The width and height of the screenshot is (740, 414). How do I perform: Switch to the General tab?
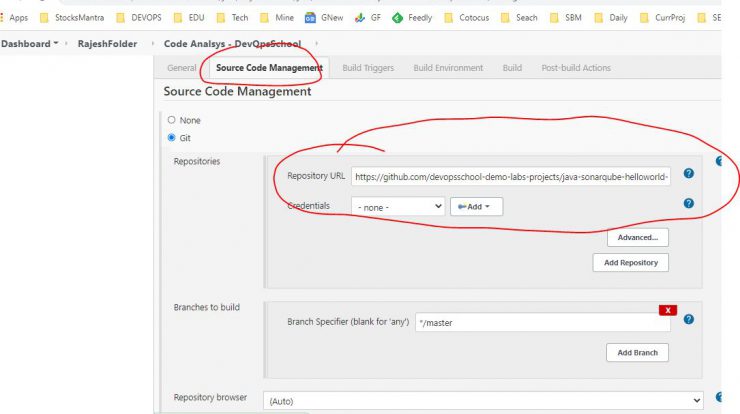(x=182, y=68)
